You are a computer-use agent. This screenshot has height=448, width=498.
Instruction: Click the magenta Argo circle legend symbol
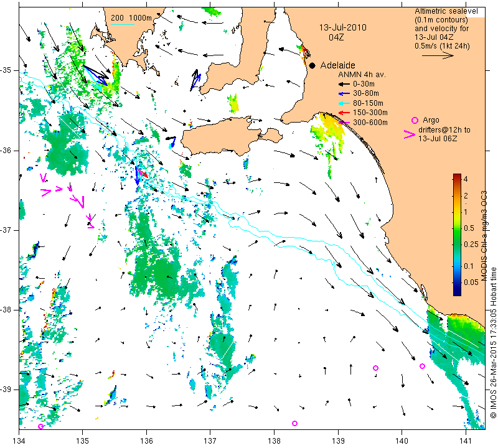(x=415, y=120)
